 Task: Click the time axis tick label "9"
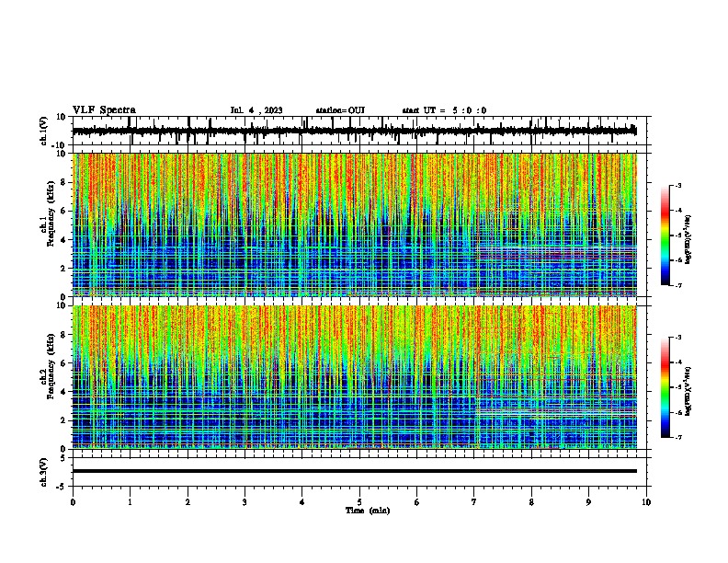coord(588,502)
